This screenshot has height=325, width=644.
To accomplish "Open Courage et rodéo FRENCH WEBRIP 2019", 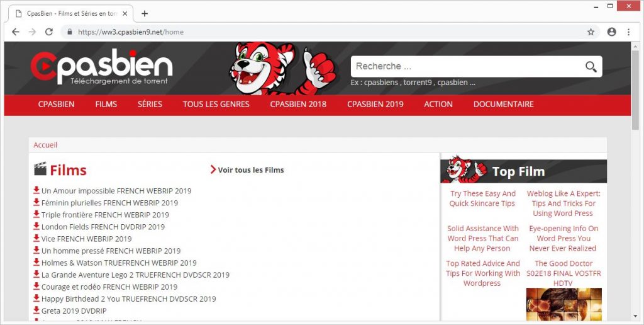I will click(109, 287).
